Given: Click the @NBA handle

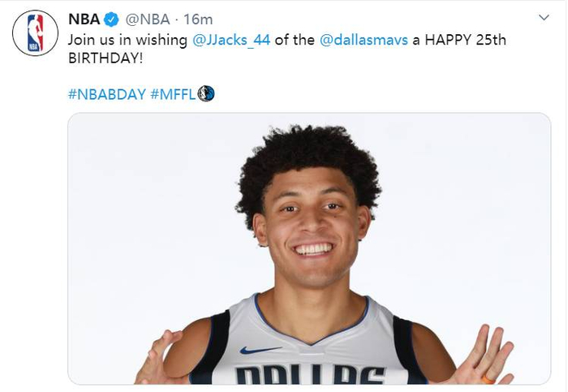Looking at the screenshot, I should 148,19.
